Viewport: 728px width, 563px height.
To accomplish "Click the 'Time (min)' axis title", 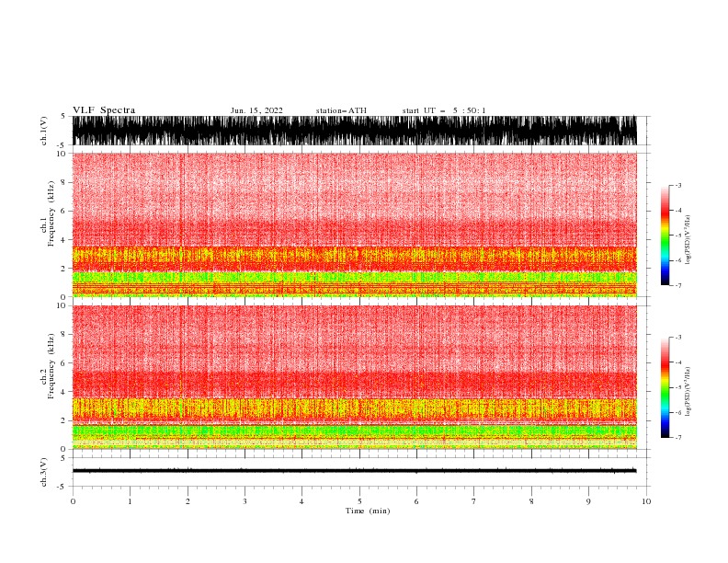I will point(368,511).
